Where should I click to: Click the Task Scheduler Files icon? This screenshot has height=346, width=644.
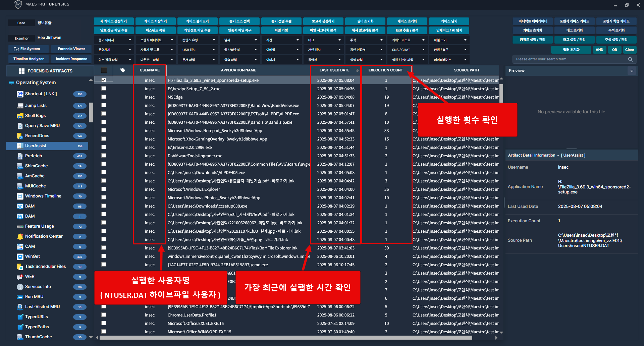click(20, 267)
